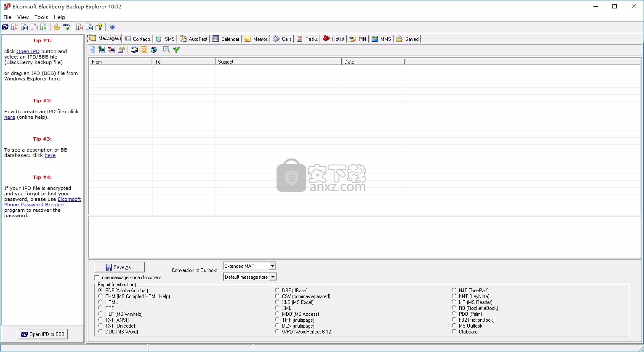This screenshot has height=352, width=644.
Task: Click the magnifier search icon
Action: tap(167, 50)
